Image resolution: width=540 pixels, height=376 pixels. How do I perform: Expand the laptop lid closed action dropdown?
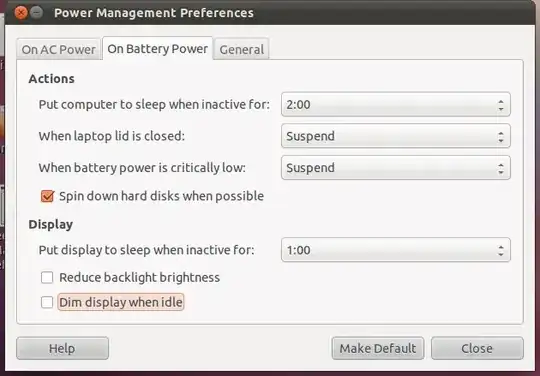pos(396,136)
